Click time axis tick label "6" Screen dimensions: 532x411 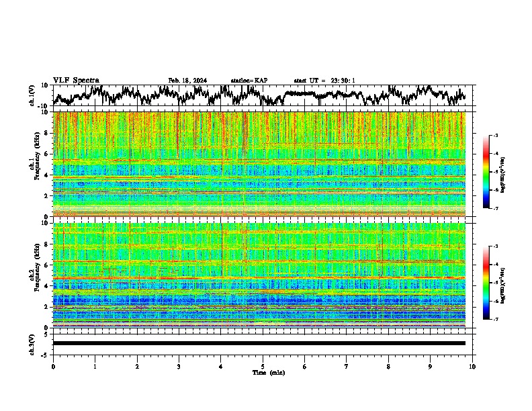pos(305,367)
